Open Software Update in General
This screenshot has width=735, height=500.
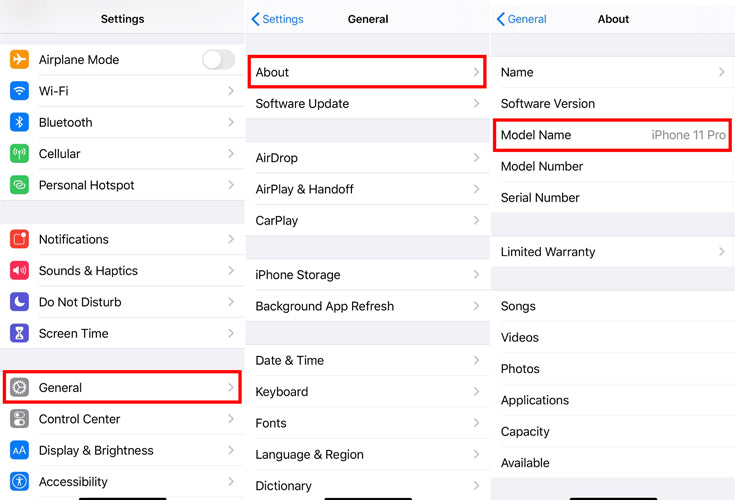366,104
